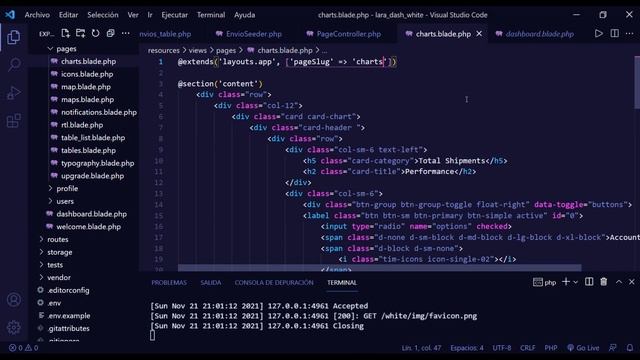Open the SALIDA panel tab
Image resolution: width=640 pixels, height=360 pixels.
point(211,282)
